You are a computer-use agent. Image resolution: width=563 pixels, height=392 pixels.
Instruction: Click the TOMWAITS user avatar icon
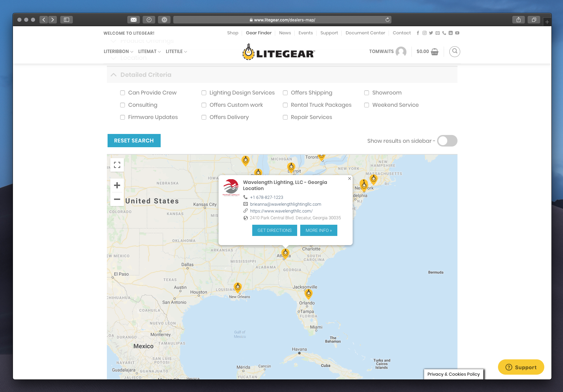401,52
